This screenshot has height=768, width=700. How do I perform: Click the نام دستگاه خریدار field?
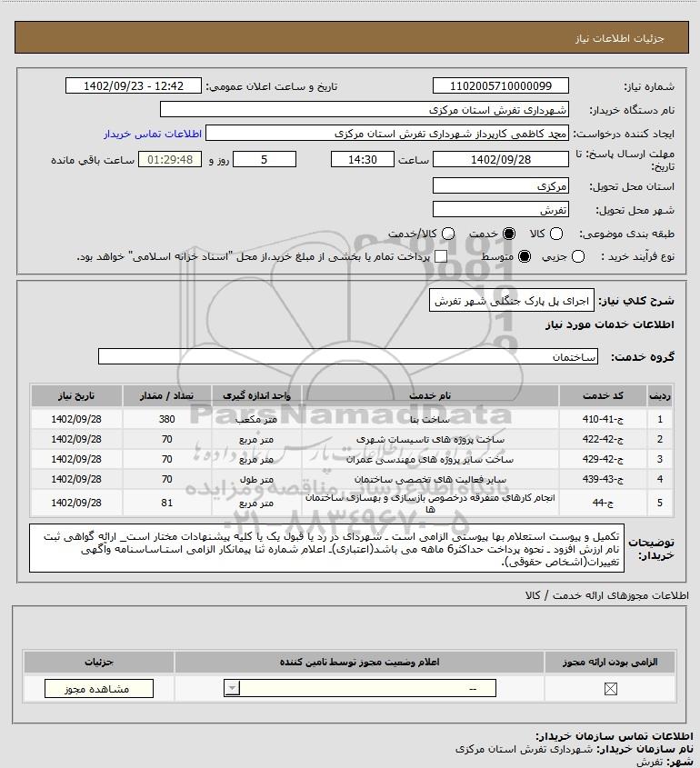click(365, 109)
